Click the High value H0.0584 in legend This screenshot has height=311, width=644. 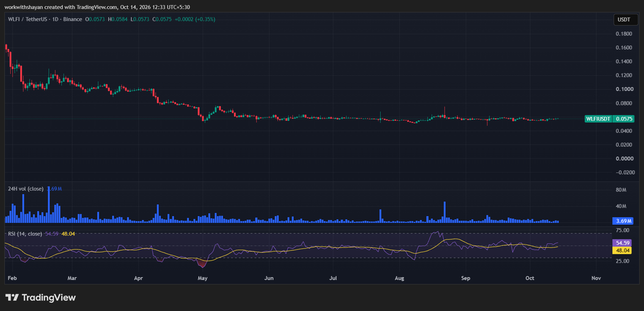[x=116, y=19]
